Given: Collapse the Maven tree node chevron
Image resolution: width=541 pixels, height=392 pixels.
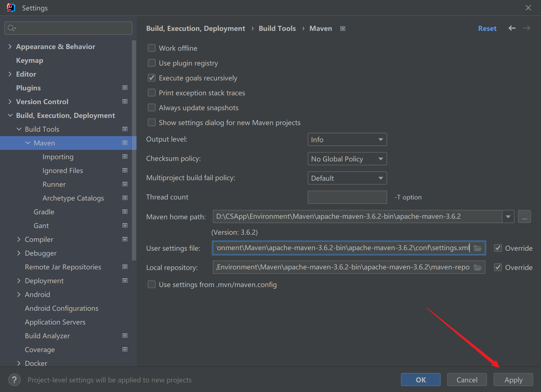Looking at the screenshot, I should click(x=28, y=143).
